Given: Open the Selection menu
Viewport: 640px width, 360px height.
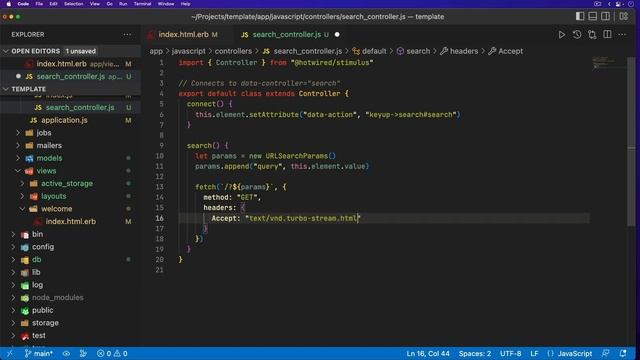Looking at the screenshot, I should 73,4.
